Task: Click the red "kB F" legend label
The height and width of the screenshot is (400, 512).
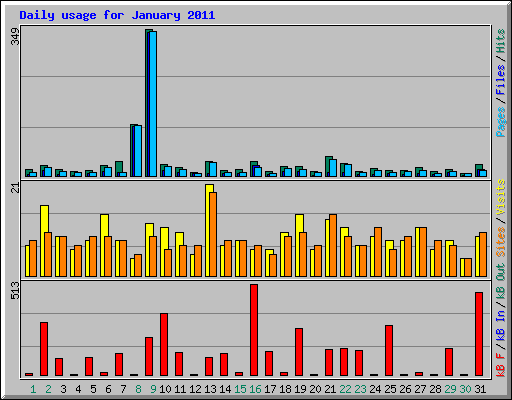Action: 500,365
